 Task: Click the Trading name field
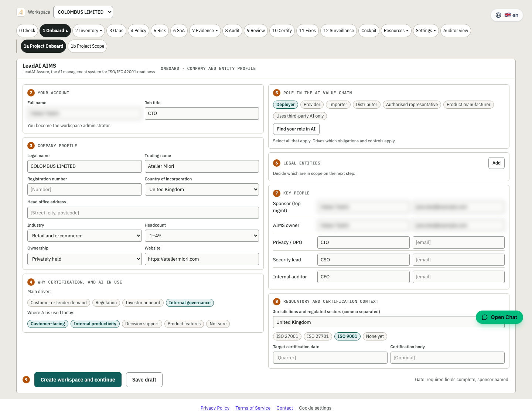(x=202, y=166)
